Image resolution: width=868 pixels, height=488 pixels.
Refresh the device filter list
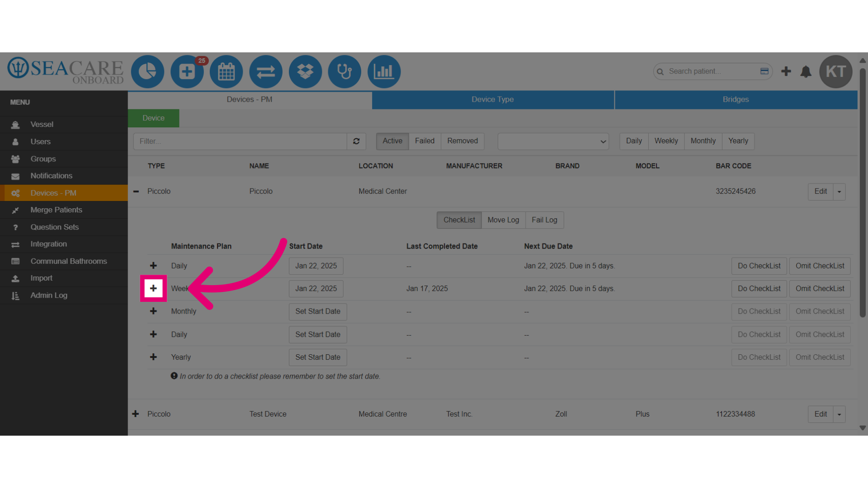(356, 141)
